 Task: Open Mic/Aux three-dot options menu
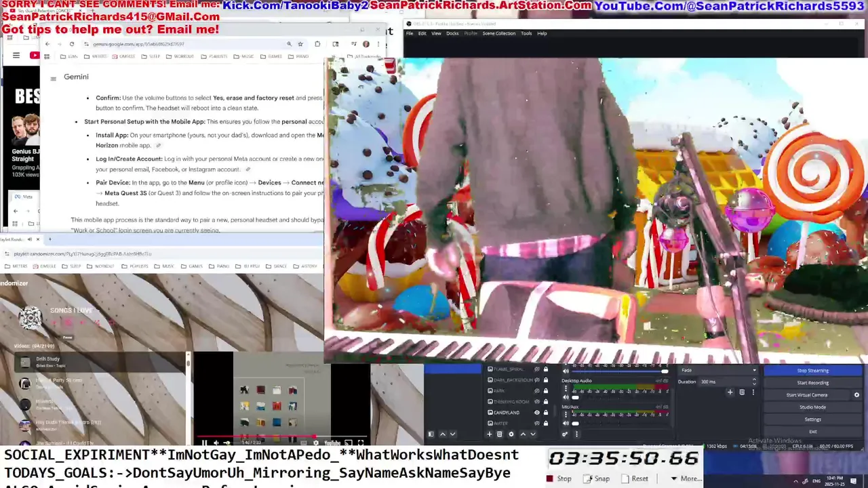pos(566,415)
